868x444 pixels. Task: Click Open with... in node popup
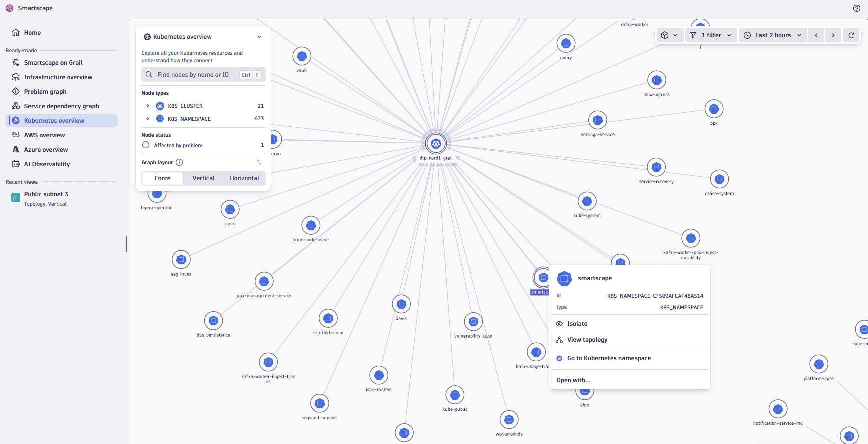coord(630,380)
